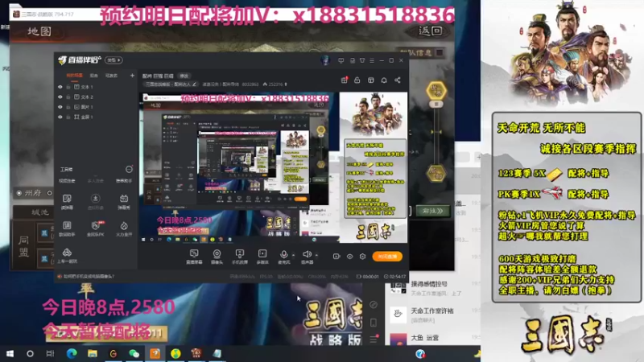Hide the 全屏 1 layer
This screenshot has height=362, width=644.
[60, 117]
